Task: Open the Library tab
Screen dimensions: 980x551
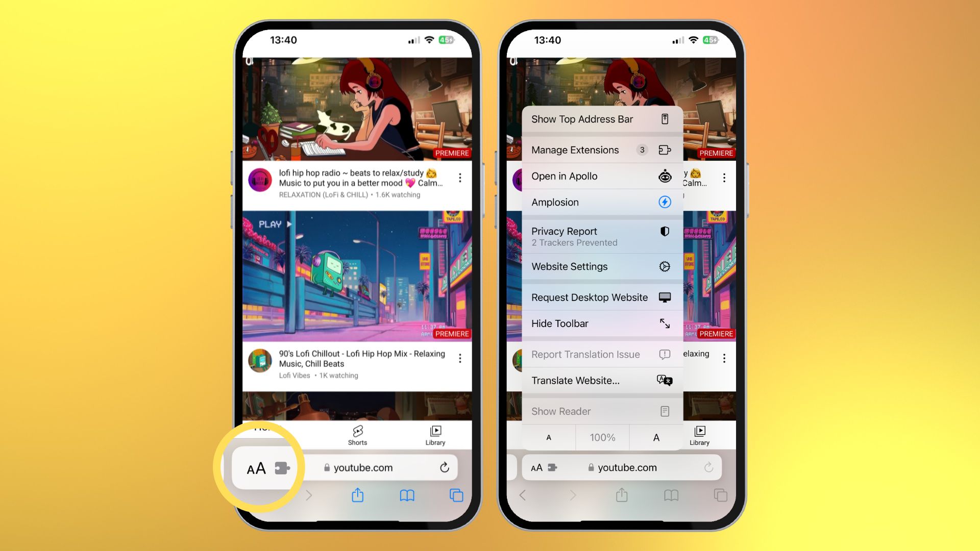Action: (x=435, y=434)
